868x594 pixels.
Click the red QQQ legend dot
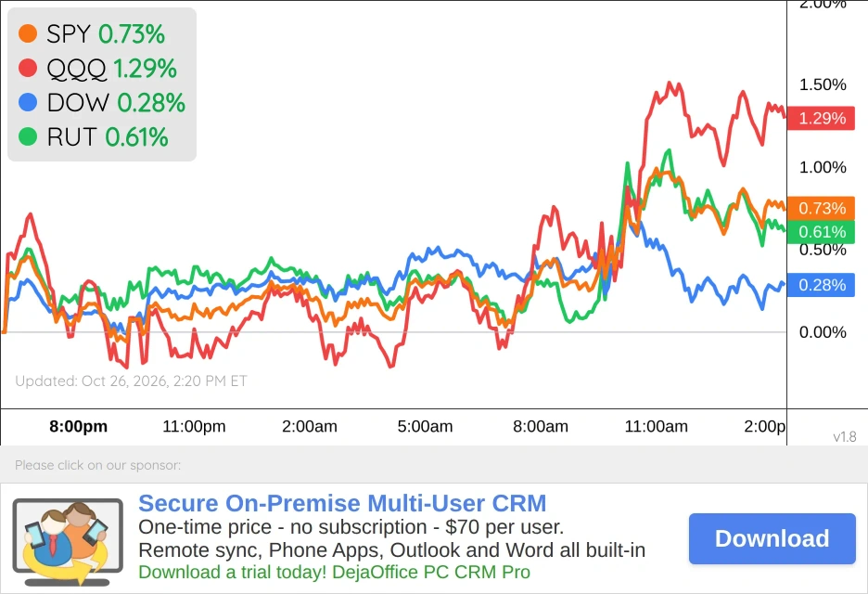(28, 68)
